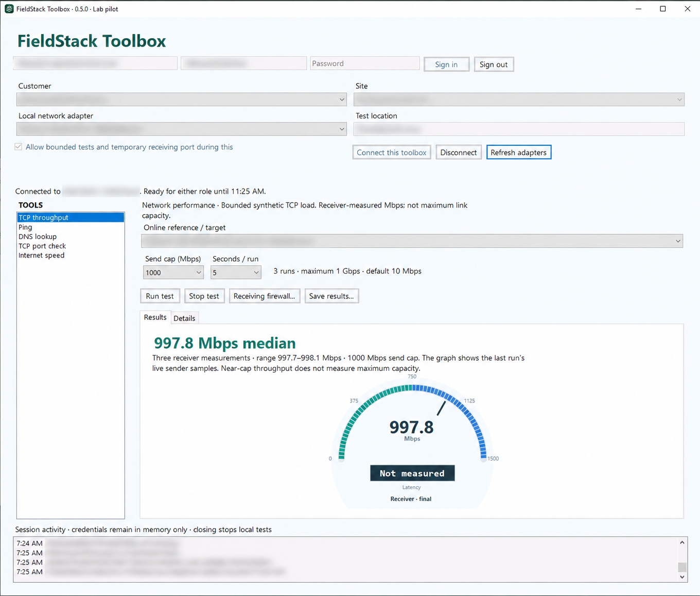700x596 pixels.
Task: Select Internet speed tool
Action: [71, 256]
